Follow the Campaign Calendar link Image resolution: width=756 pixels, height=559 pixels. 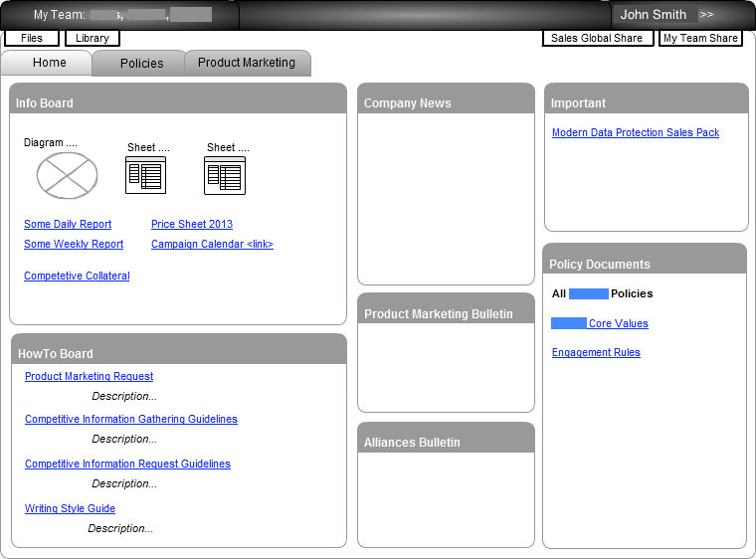click(x=212, y=245)
